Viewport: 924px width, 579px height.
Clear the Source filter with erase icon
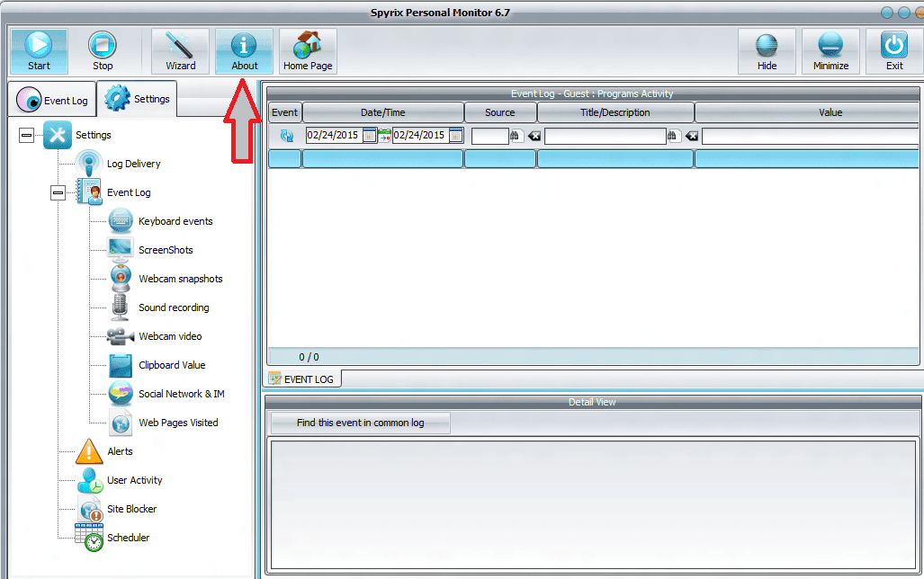(x=534, y=136)
